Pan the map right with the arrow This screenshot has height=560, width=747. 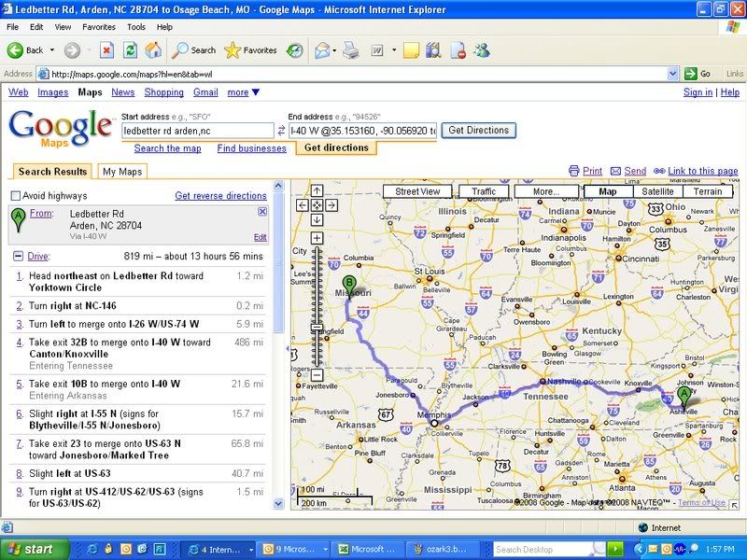[331, 205]
